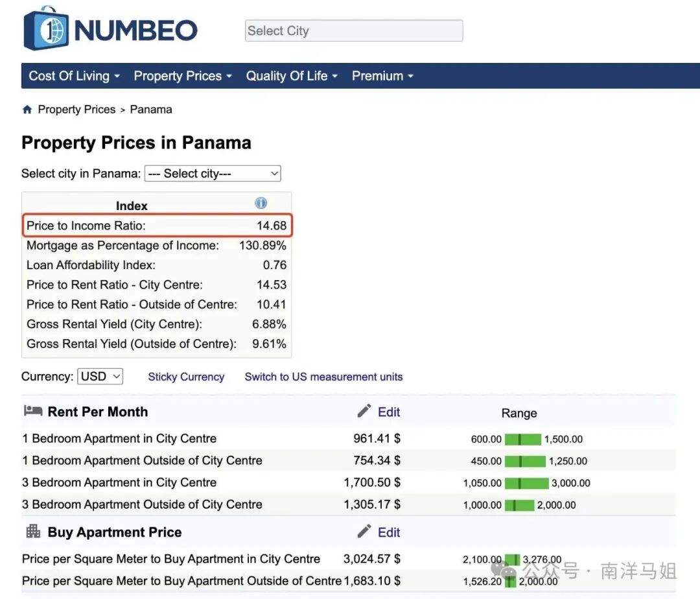The height and width of the screenshot is (599, 700).
Task: Click range bar for 3 Bedroom City Centre
Action: click(526, 483)
